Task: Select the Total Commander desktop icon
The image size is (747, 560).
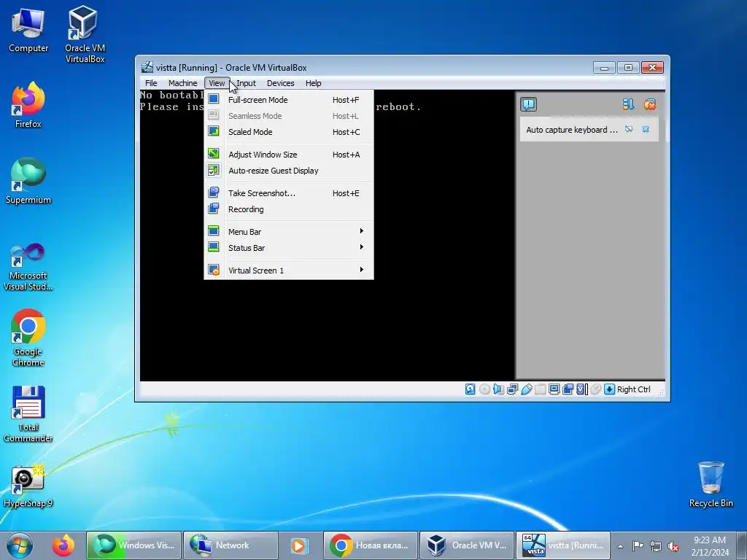Action: pos(28,413)
